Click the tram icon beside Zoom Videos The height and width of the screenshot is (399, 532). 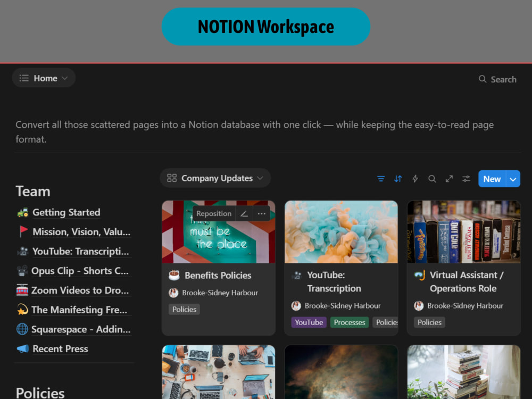22,290
